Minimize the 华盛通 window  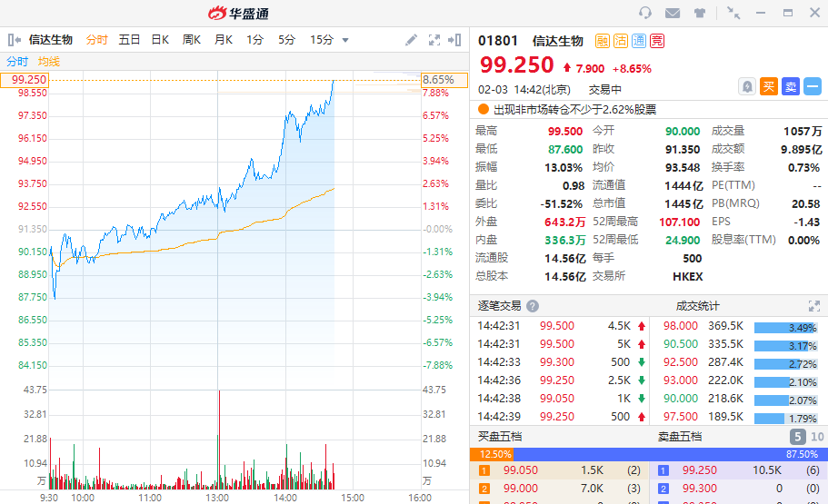(761, 13)
